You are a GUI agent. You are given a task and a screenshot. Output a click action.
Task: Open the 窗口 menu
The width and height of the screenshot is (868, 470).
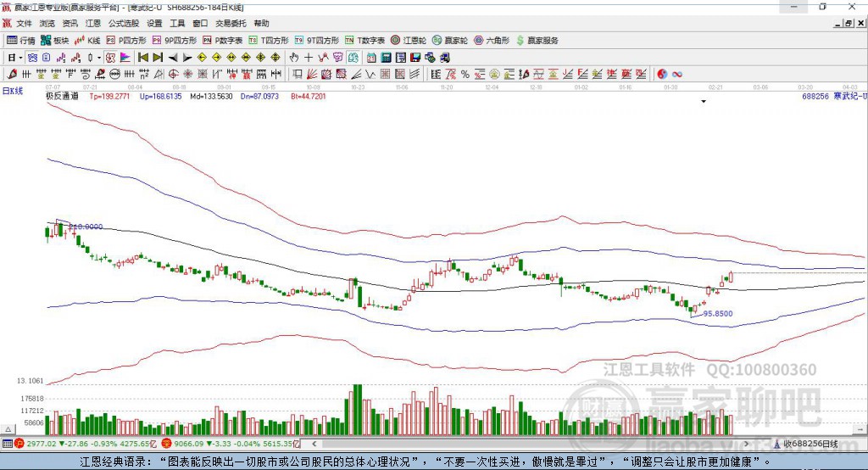point(200,23)
